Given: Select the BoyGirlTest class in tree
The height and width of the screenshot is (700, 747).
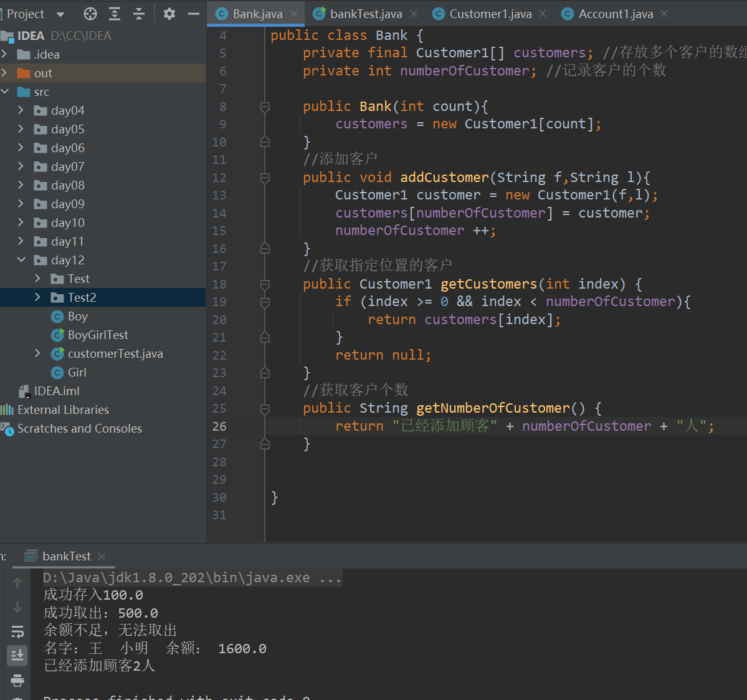Looking at the screenshot, I should point(97,335).
